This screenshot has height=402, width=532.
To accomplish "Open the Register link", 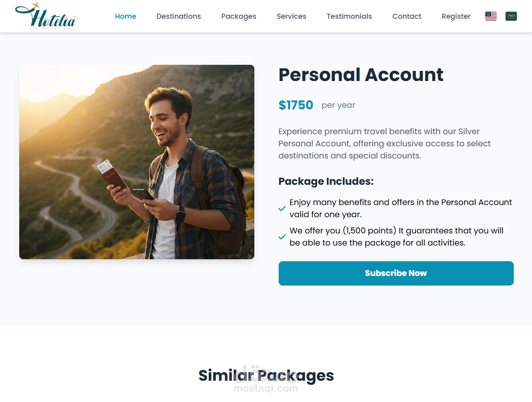I will [455, 16].
